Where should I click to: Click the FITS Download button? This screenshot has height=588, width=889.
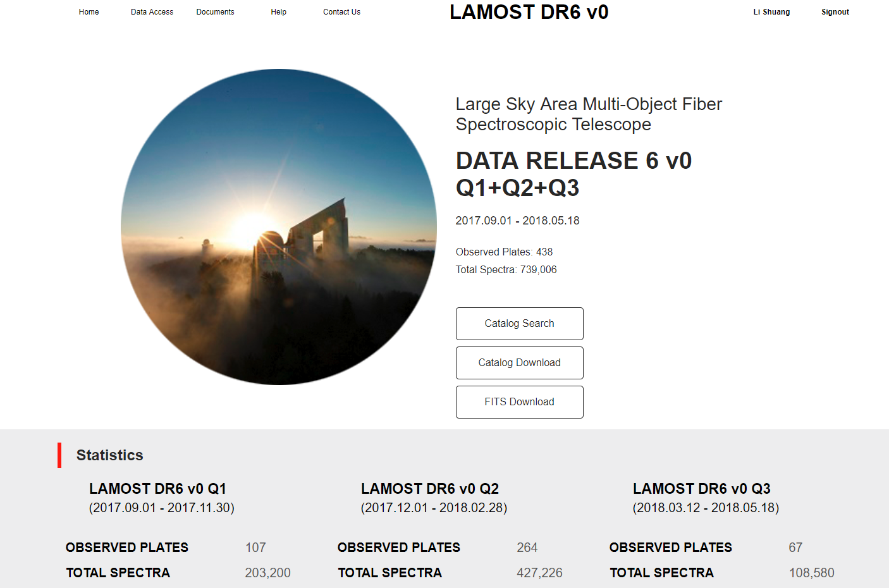pos(520,402)
